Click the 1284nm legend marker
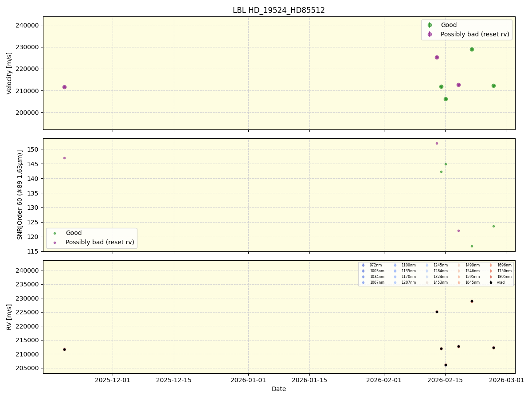 (x=427, y=271)
